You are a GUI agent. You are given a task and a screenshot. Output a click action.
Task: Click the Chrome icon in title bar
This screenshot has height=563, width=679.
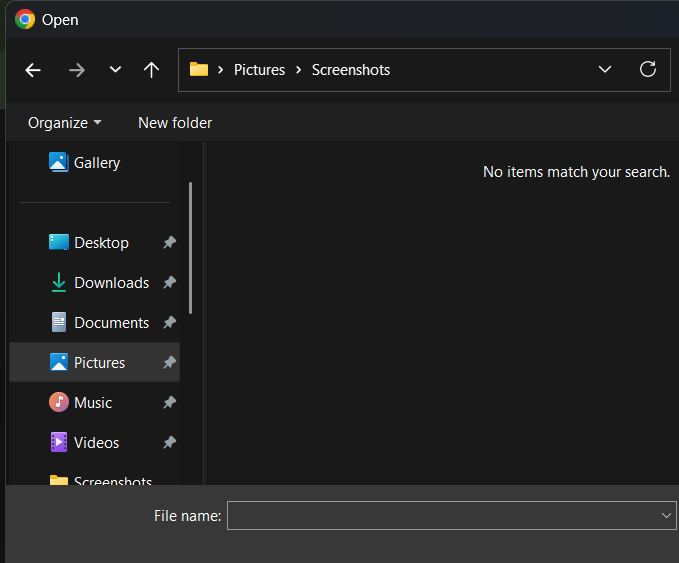[25, 19]
